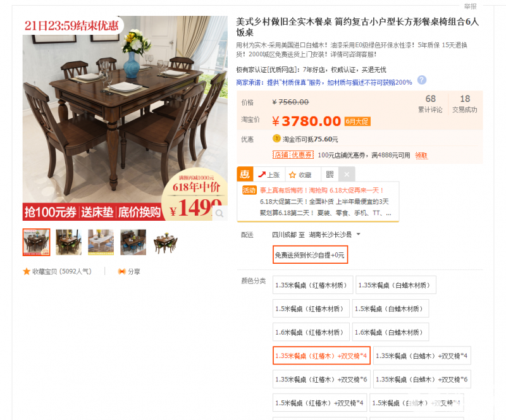Image resolution: width=506 pixels, height=420 pixels.
Task: Close the promotions toolbar with X
Action: click(x=347, y=175)
